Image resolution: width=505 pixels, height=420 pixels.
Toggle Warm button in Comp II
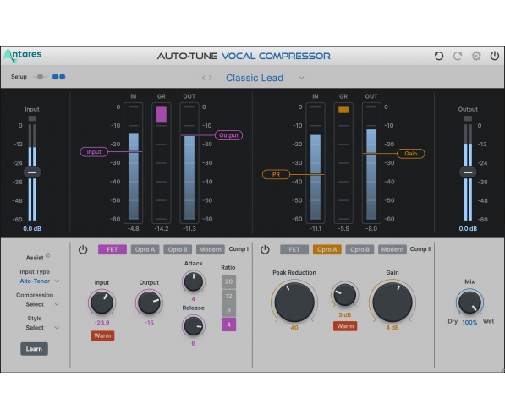click(x=345, y=326)
